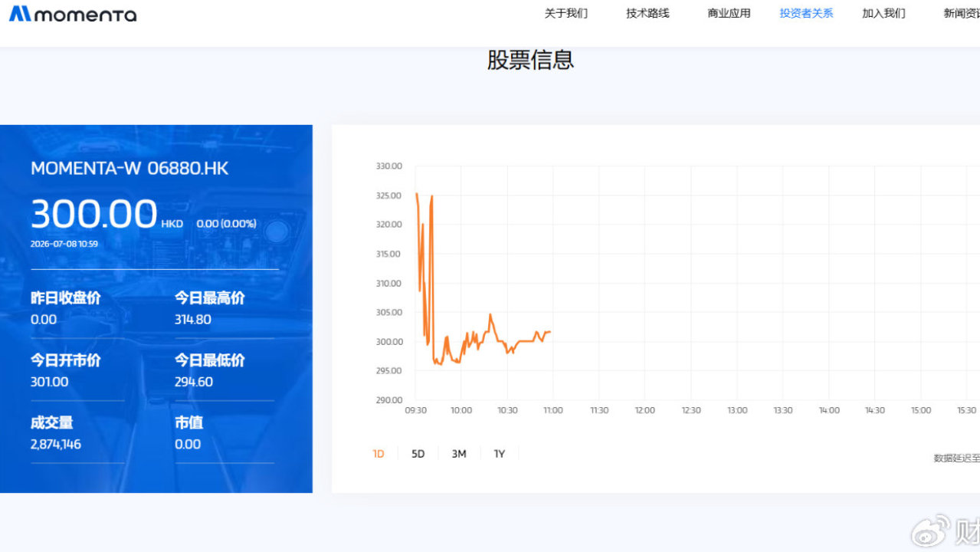Click the 15:00 x-axis label

921,411
